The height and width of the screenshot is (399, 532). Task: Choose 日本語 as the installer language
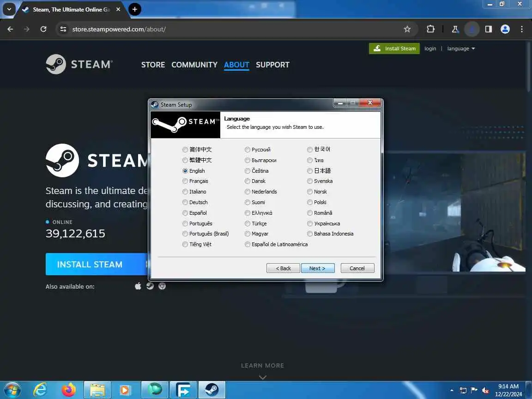point(310,171)
